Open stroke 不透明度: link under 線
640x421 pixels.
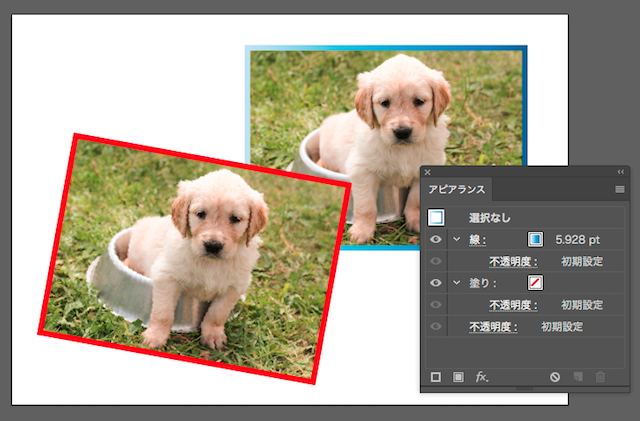pos(513,261)
